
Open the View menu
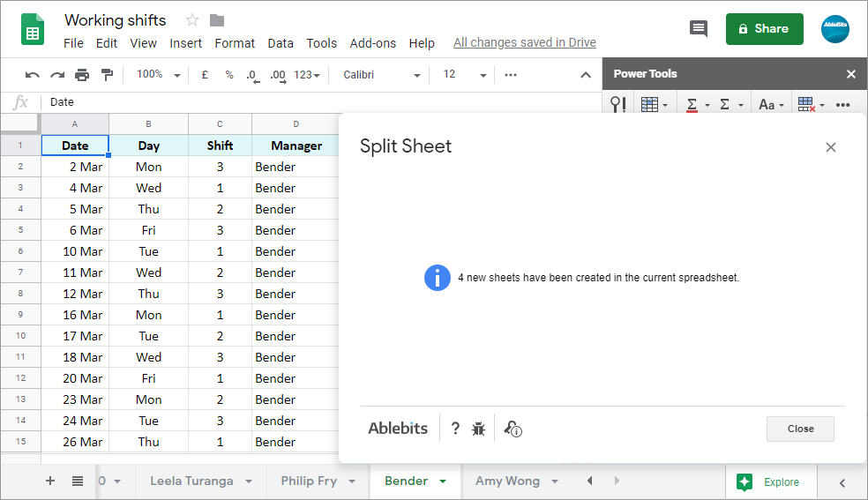pyautogui.click(x=144, y=43)
